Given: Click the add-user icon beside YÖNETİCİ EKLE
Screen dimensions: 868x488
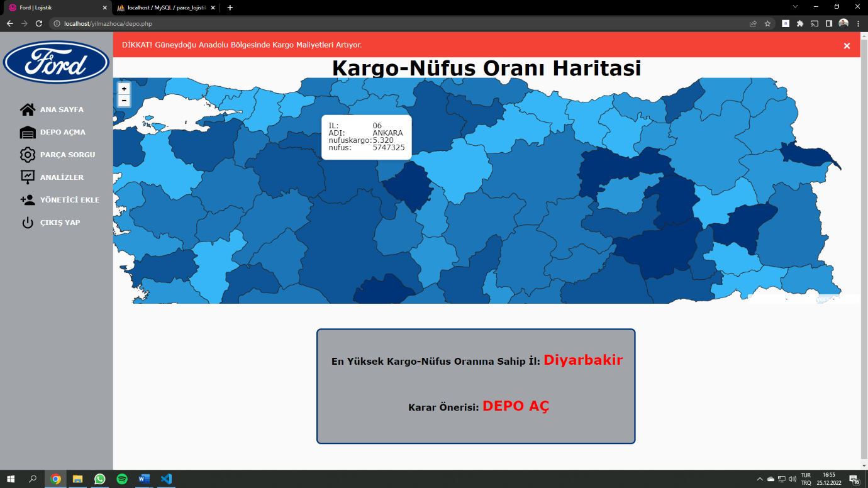Looking at the screenshot, I should click(x=28, y=200).
